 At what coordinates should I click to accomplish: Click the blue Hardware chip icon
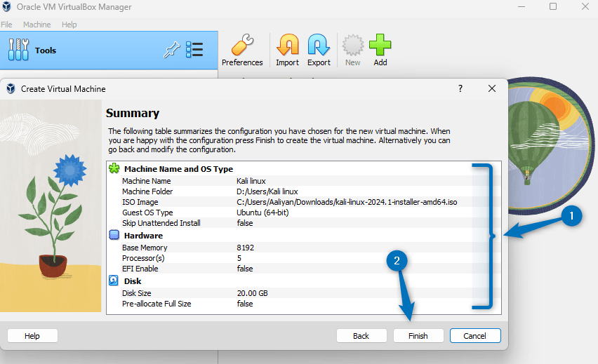pos(114,235)
